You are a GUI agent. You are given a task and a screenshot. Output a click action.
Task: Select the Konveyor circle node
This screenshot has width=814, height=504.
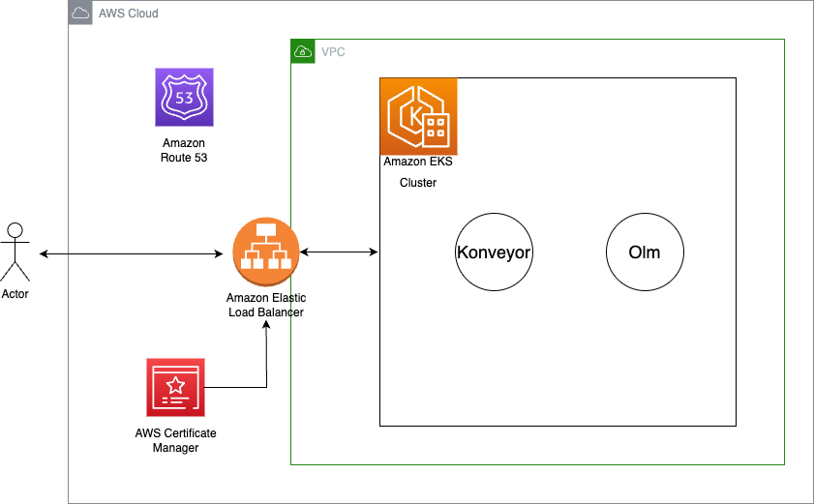click(495, 253)
